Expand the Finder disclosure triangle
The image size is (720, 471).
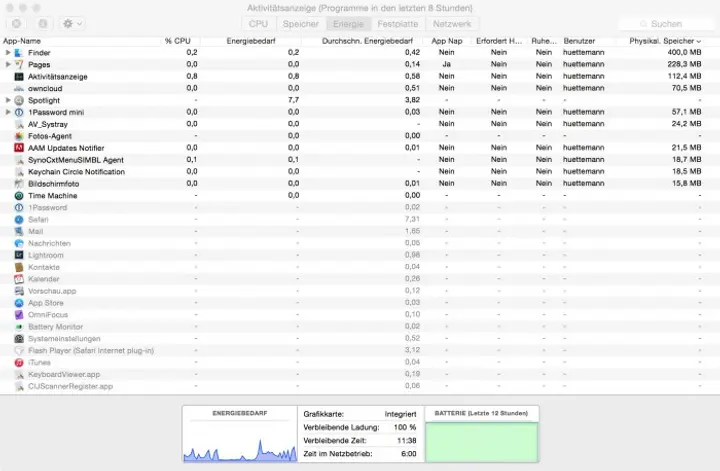click(x=8, y=52)
